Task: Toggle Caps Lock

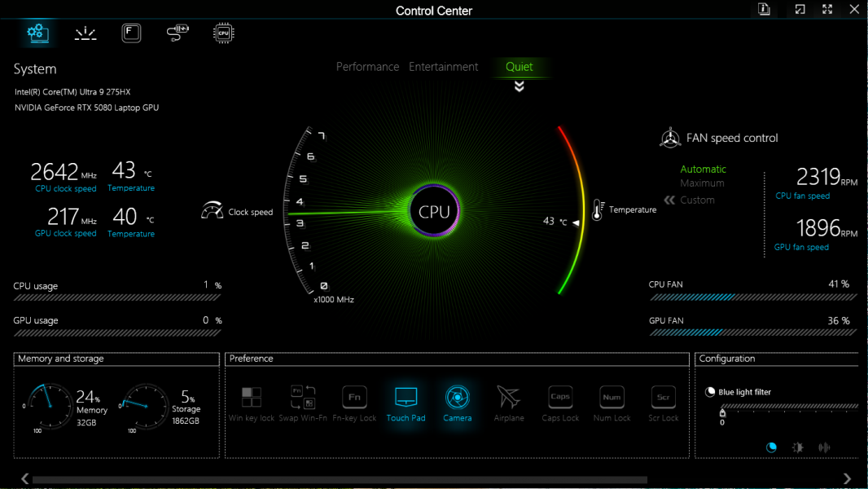Action: point(560,404)
